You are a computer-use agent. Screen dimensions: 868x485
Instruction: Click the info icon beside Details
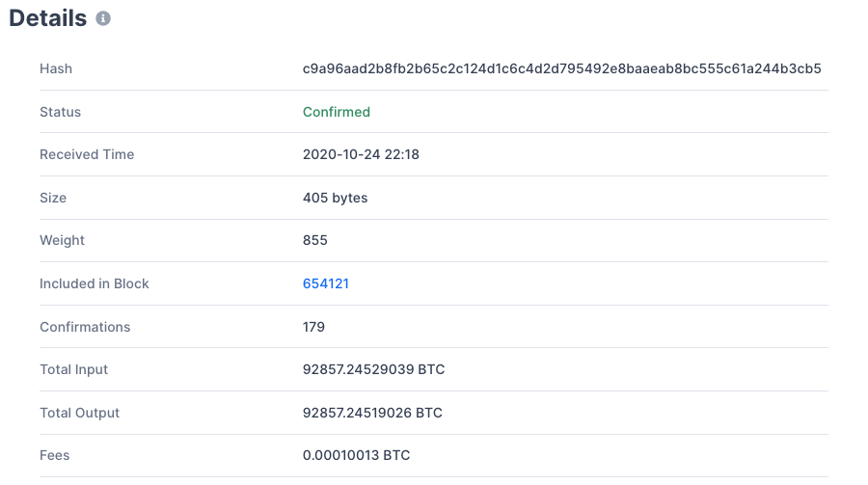(103, 18)
